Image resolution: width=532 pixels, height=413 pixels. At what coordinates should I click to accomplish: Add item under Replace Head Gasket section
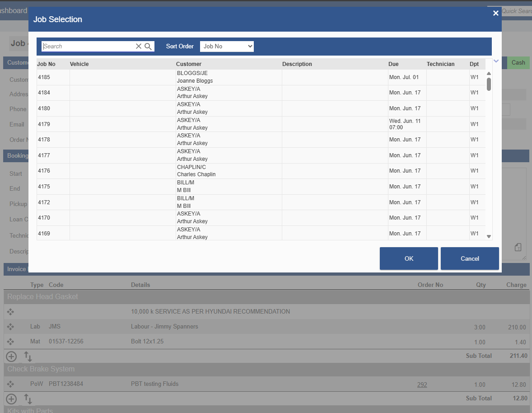[11, 357]
